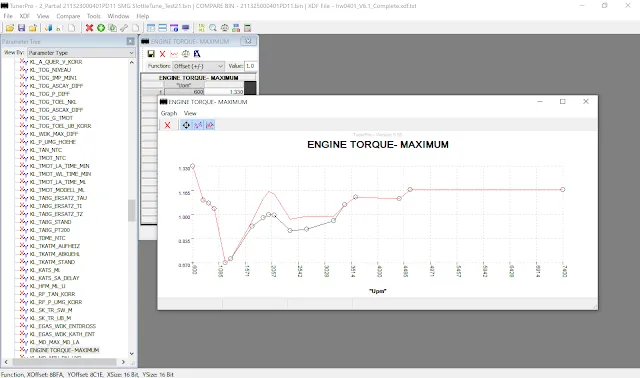The height and width of the screenshot is (378, 640).
Task: Click the purple save floppy disk icon
Action: (21, 28)
